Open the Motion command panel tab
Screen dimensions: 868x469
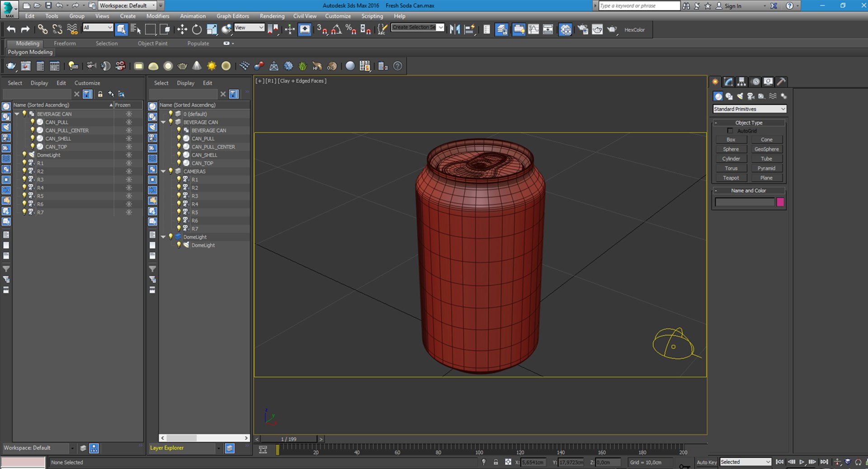pyautogui.click(x=755, y=82)
